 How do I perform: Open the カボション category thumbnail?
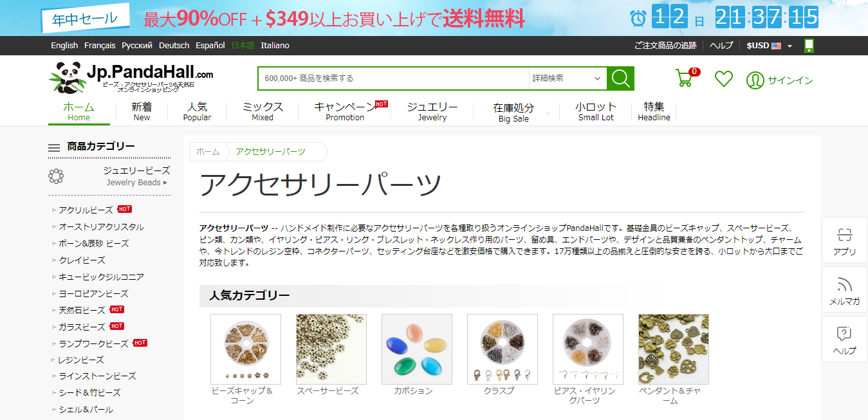[416, 349]
